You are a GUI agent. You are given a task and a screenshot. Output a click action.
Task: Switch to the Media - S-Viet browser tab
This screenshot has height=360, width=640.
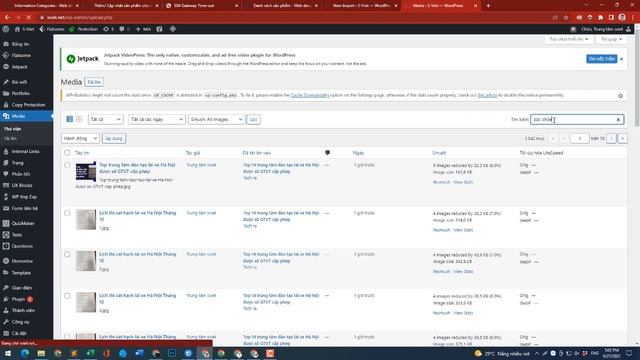439,6
